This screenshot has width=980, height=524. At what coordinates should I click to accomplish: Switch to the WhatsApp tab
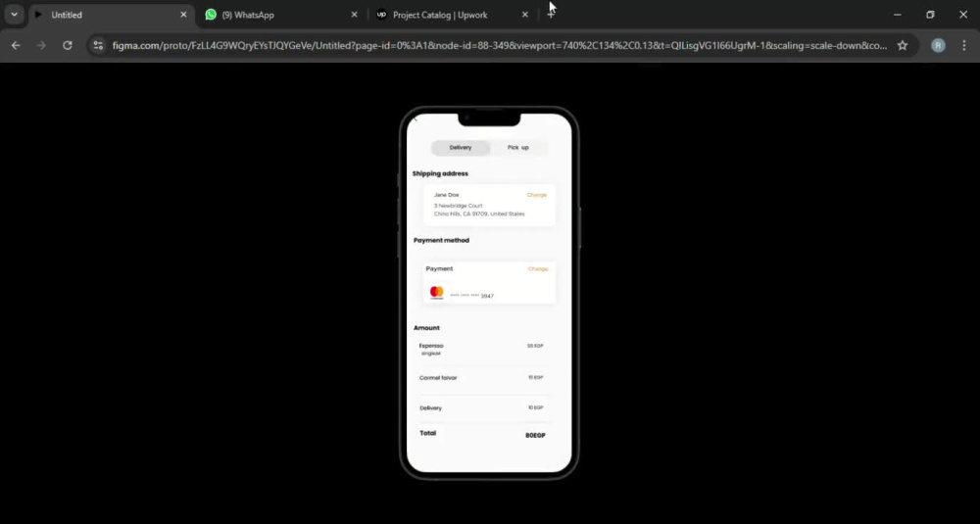281,15
